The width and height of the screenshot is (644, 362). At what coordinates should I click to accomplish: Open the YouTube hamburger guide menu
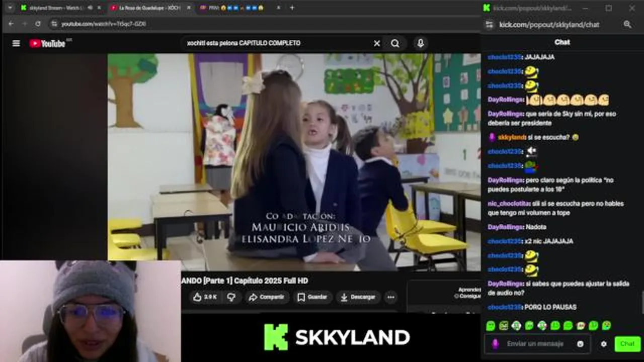point(16,43)
